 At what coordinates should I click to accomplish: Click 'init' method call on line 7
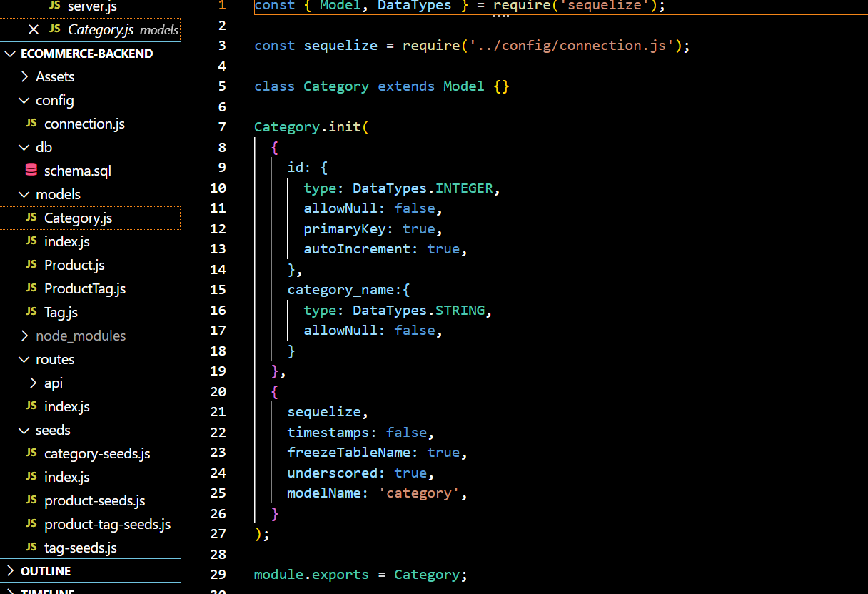pyautogui.click(x=345, y=127)
